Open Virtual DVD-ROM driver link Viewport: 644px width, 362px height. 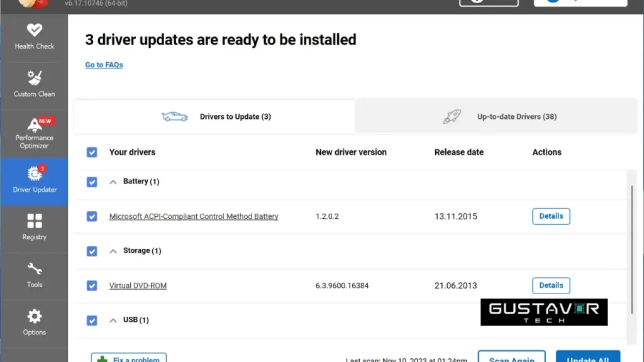[x=138, y=286]
